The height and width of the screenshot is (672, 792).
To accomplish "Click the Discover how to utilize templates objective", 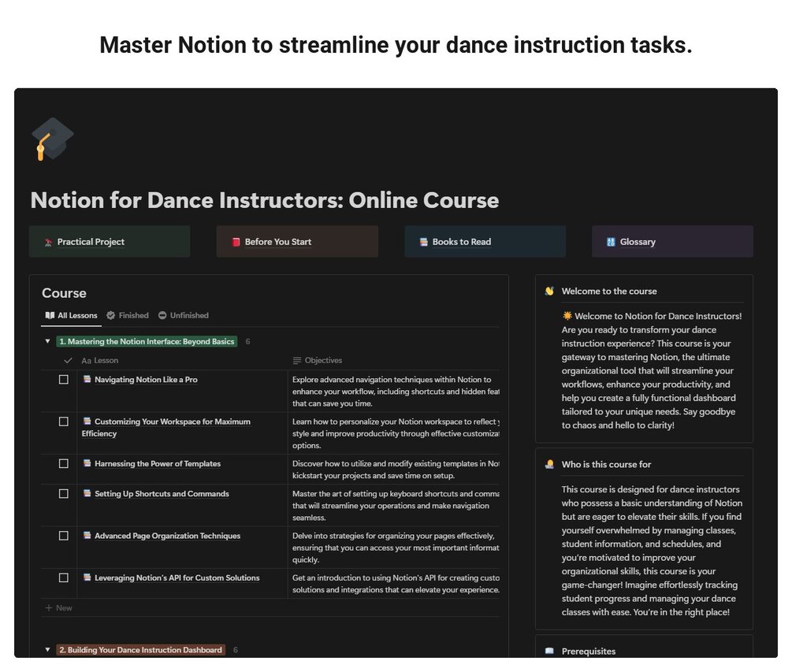I will [393, 469].
